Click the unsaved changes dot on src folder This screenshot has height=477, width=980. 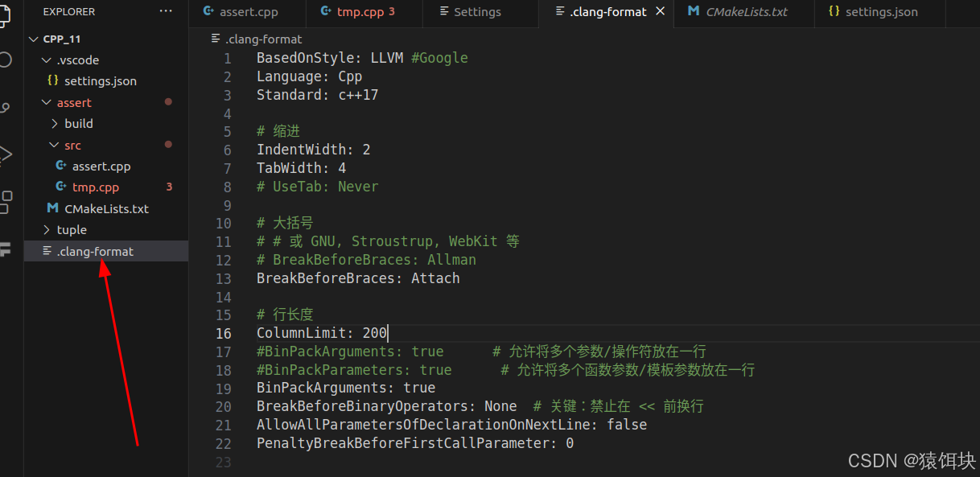(x=169, y=145)
